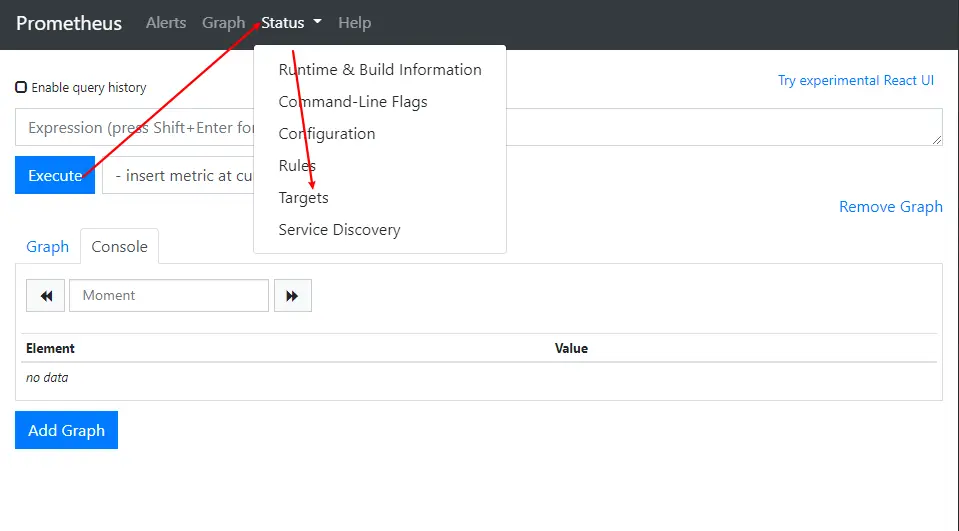
Task: Click the forward double-arrow time button
Action: tap(292, 296)
